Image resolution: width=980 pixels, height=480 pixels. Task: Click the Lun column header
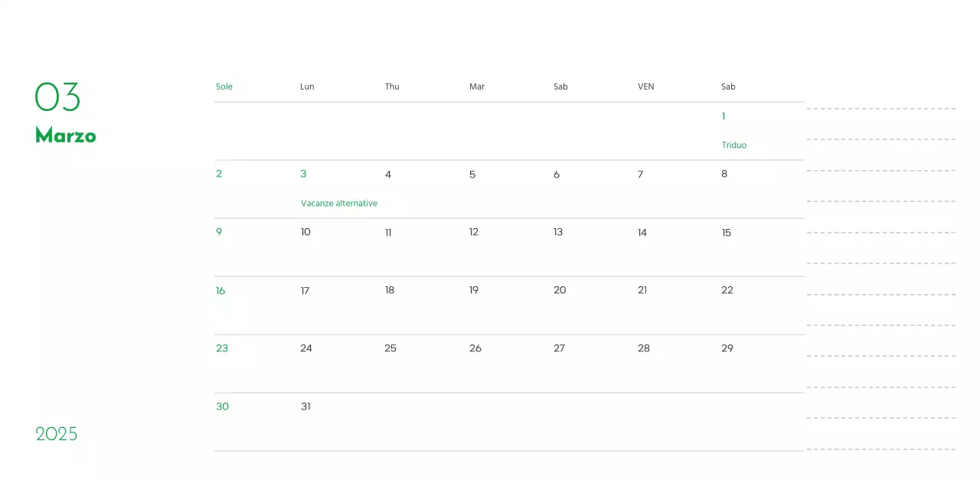pos(307,87)
